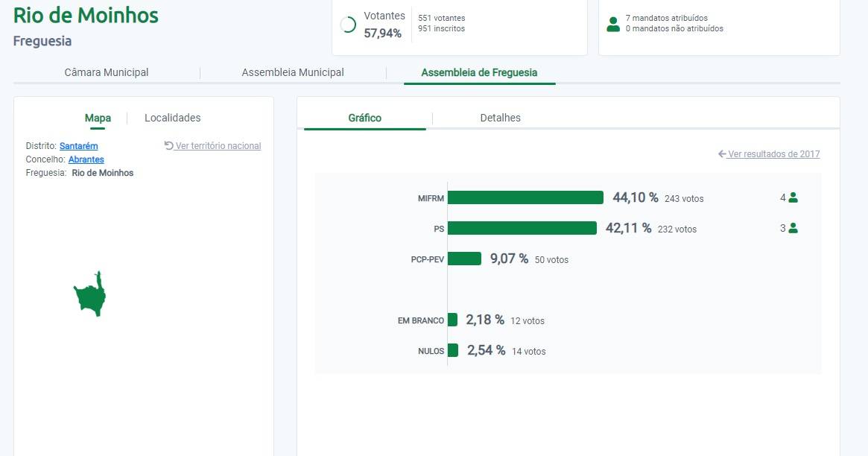Select the Assembleia de Freguesia tab
This screenshot has height=456, width=868.
pyautogui.click(x=479, y=72)
